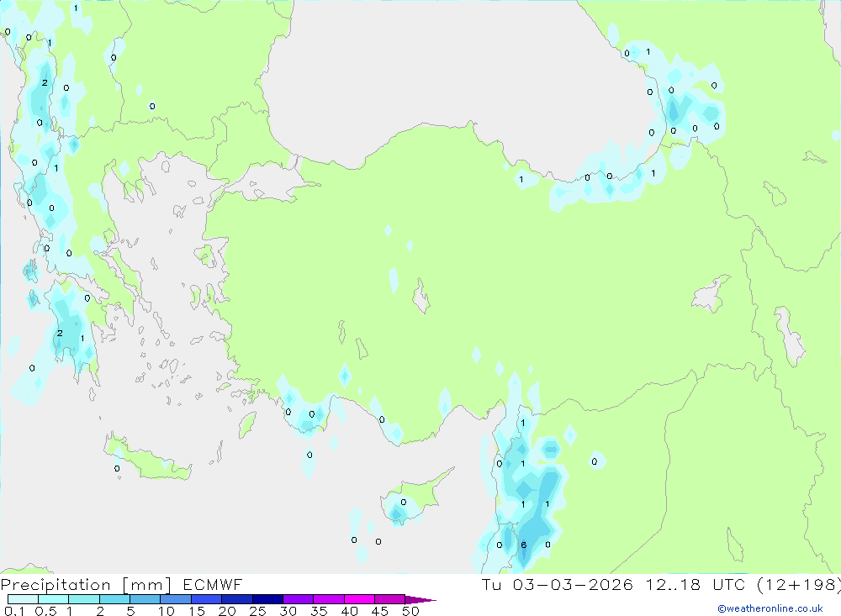Viewport: 841px width, 616px height.
Task: Click the '0.5' legend scale label
Action: 45,611
